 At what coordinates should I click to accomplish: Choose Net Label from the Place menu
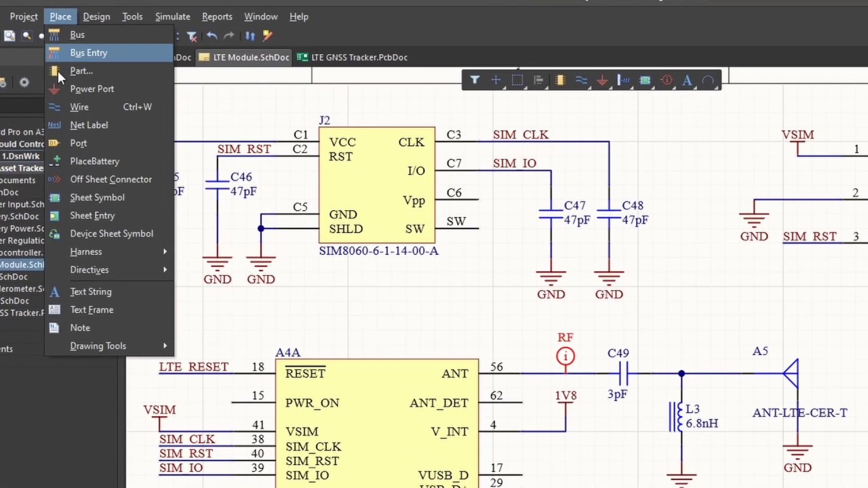89,125
